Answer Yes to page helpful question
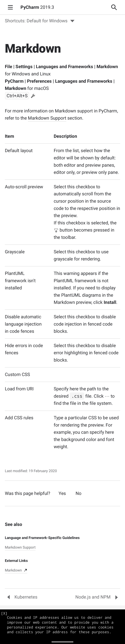 [x=62, y=494]
